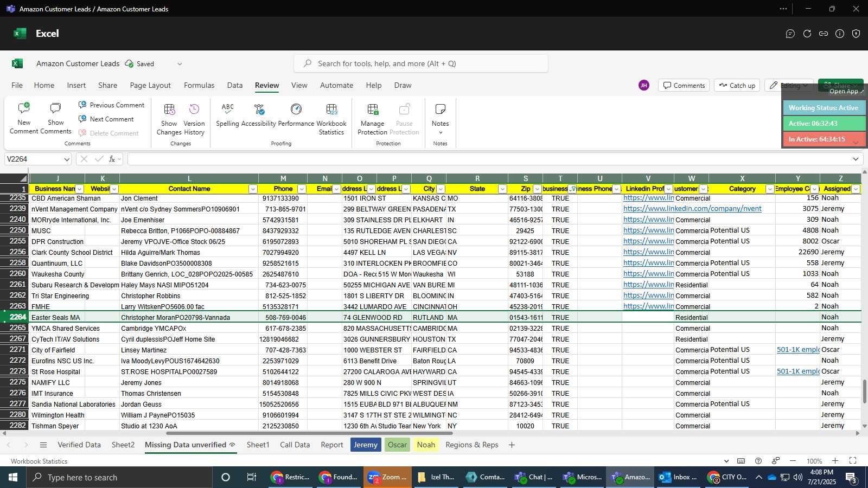The width and height of the screenshot is (868, 488).
Task: Click Zoom in plus on status bar
Action: 835,461
